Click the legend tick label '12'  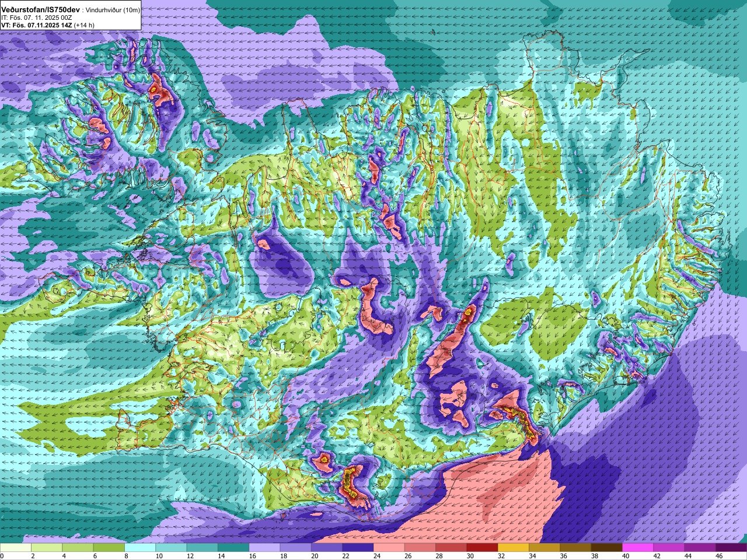click(190, 556)
